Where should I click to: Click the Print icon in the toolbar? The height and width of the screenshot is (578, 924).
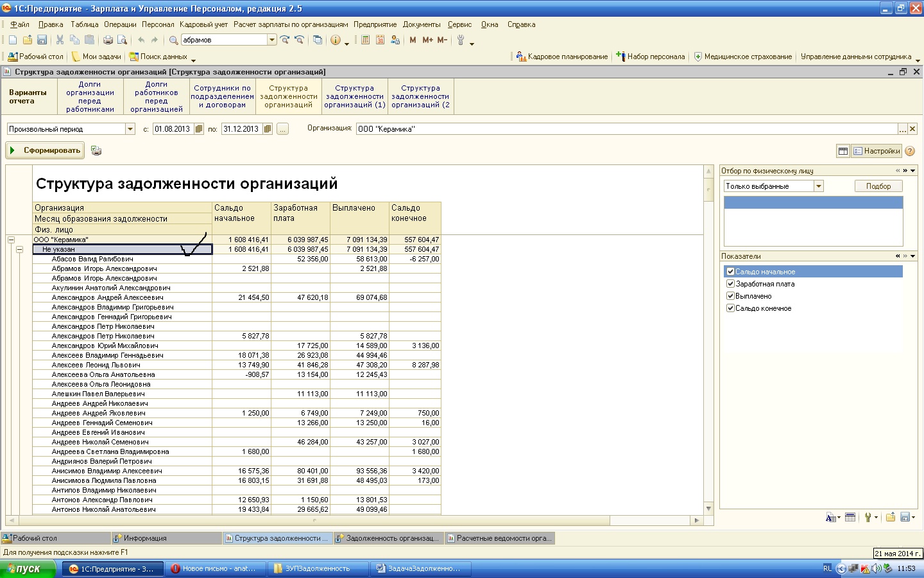pyautogui.click(x=108, y=40)
